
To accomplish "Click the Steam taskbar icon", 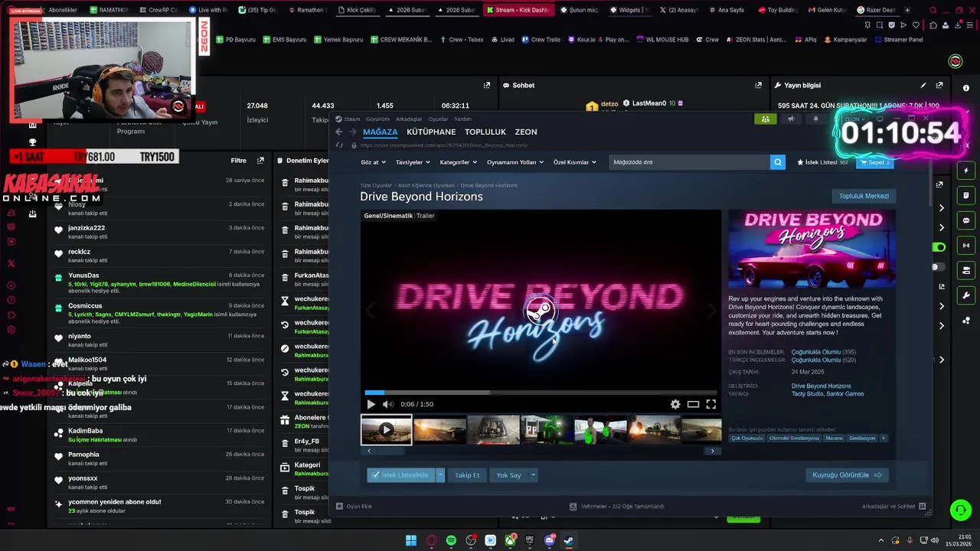I will click(569, 540).
